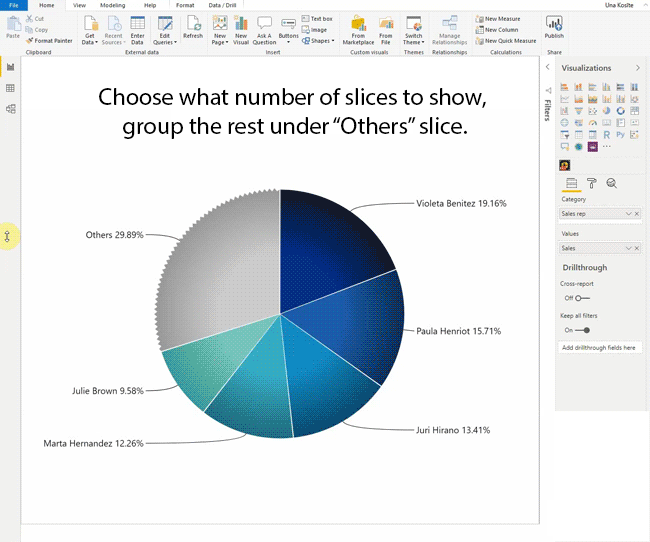This screenshot has width=650, height=542.
Task: Select the donut chart visual
Action: pyautogui.click(x=621, y=111)
